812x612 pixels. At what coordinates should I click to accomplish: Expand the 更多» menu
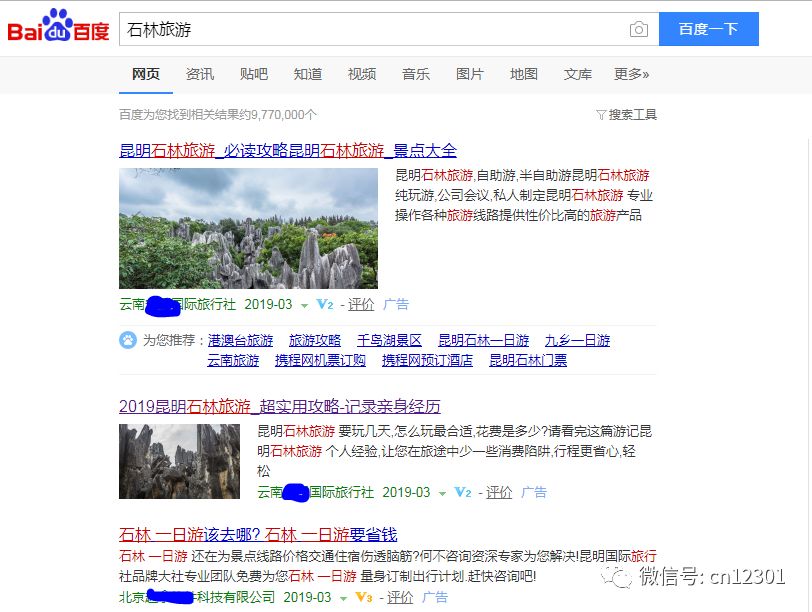point(631,74)
